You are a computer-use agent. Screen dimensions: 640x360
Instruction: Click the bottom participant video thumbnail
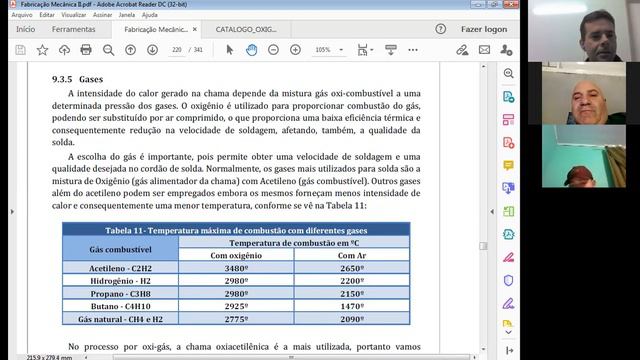584,156
